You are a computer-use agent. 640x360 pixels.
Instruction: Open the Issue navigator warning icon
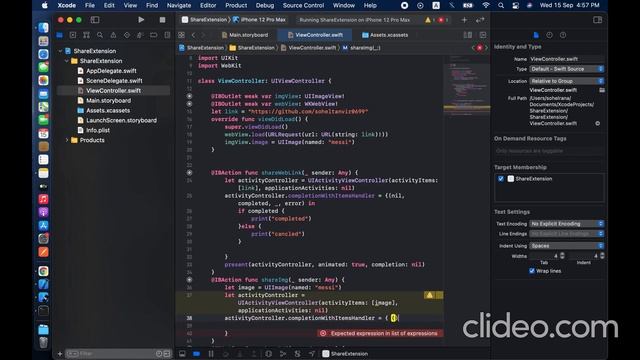coord(113,35)
